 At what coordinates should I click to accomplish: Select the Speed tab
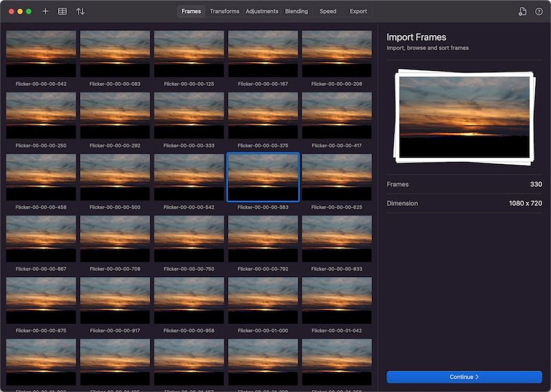(328, 12)
